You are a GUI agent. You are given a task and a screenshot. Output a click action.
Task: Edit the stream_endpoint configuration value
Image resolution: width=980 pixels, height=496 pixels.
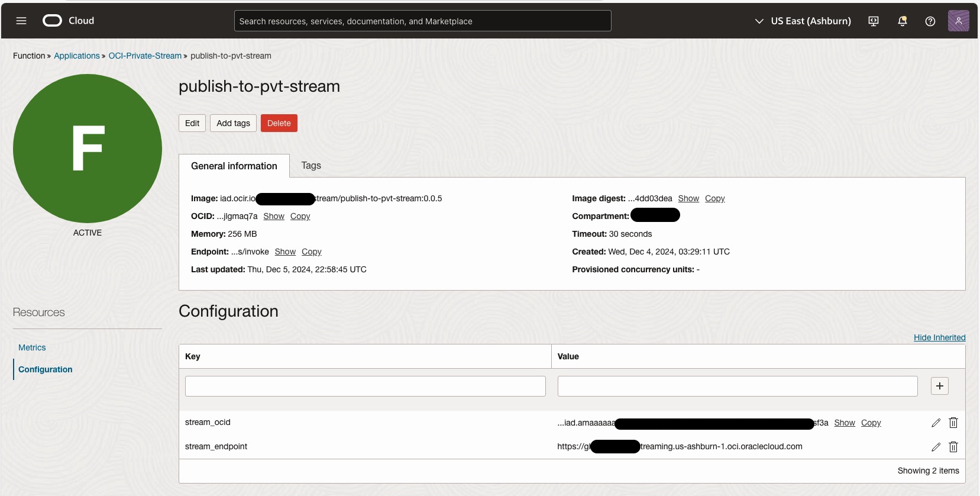[x=936, y=447]
